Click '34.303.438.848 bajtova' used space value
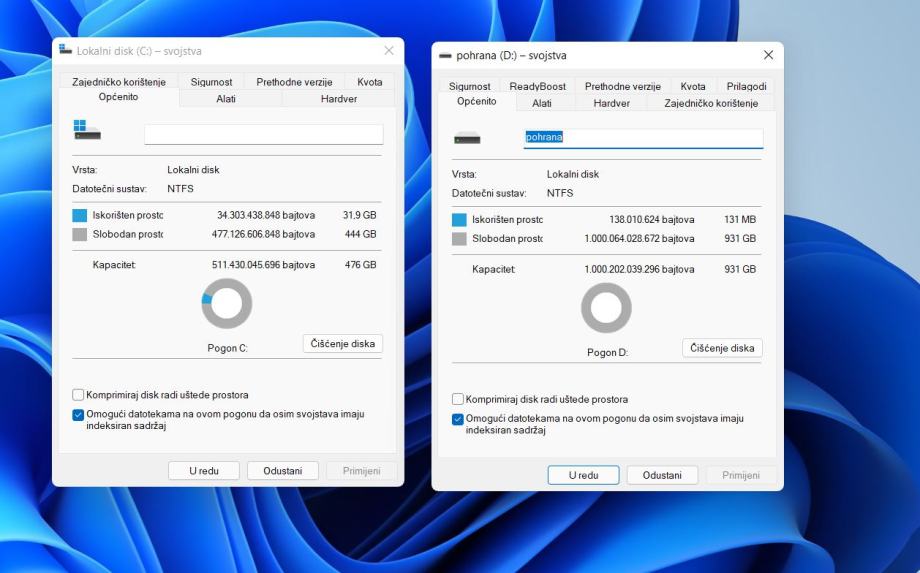The height and width of the screenshot is (573, 920). tap(266, 215)
